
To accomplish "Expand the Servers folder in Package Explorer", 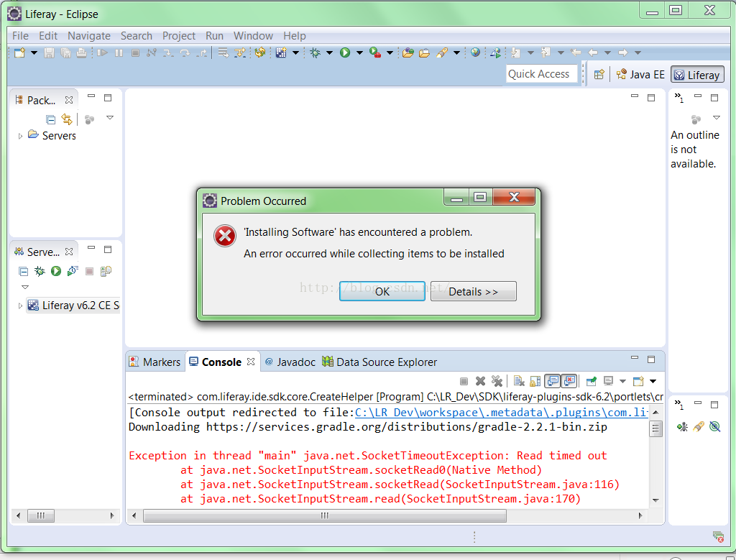I will point(19,136).
